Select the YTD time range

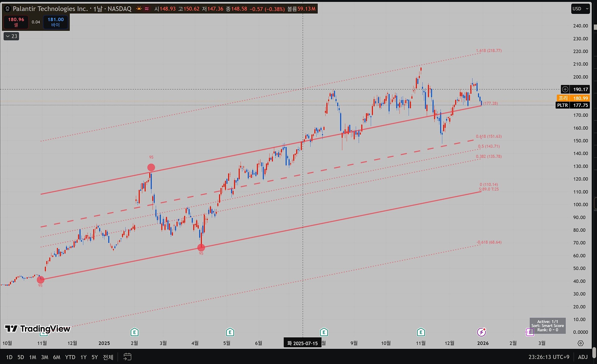tap(70, 357)
